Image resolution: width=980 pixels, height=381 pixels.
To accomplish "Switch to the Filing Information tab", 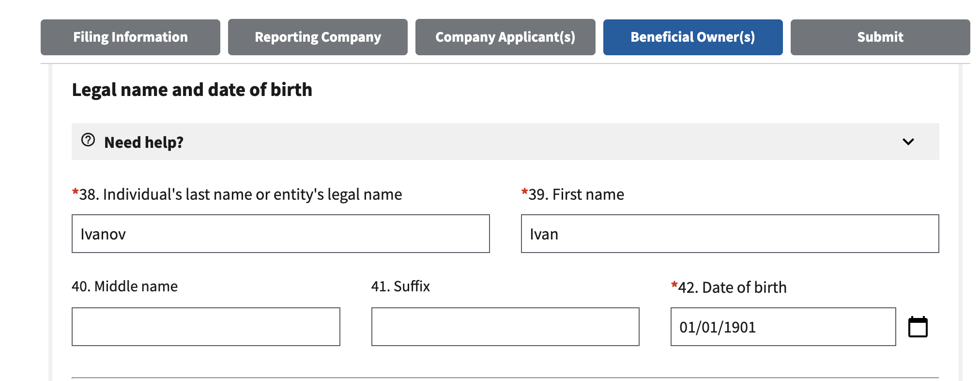I will pyautogui.click(x=130, y=37).
